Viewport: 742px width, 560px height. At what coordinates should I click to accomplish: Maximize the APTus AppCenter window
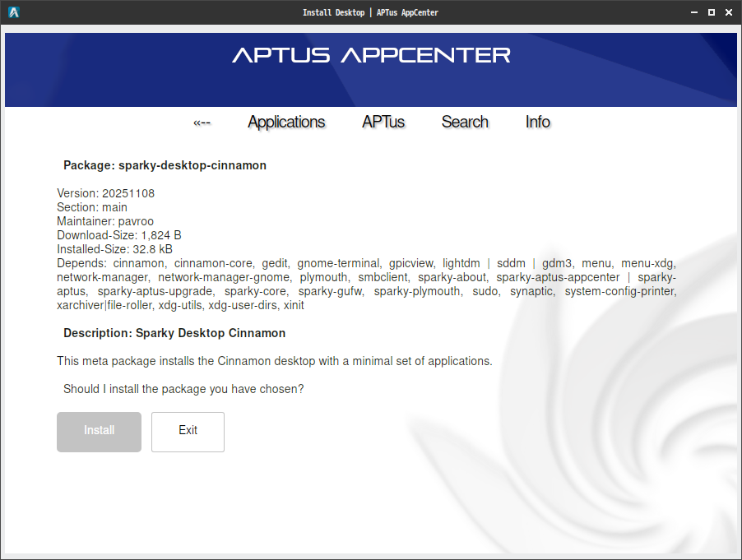coord(712,13)
